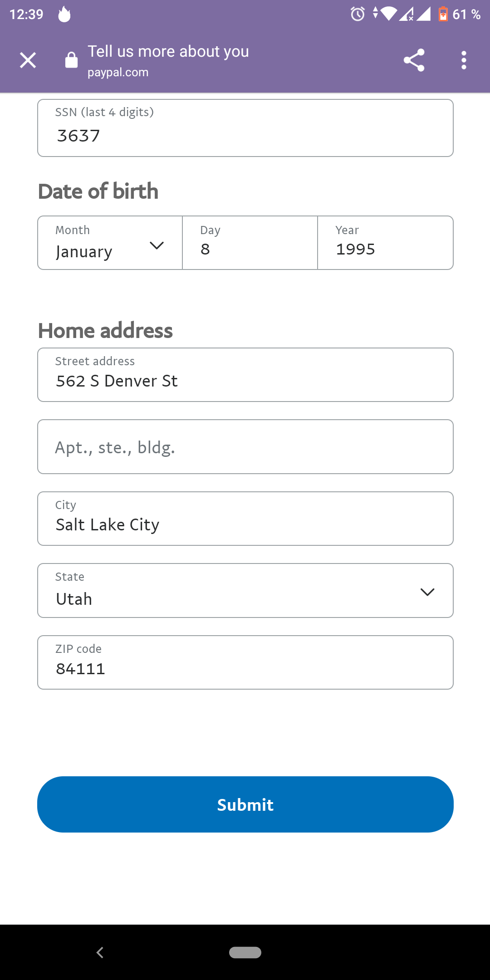Image resolution: width=490 pixels, height=980 pixels.
Task: Select the Day field with 8
Action: [x=250, y=243]
